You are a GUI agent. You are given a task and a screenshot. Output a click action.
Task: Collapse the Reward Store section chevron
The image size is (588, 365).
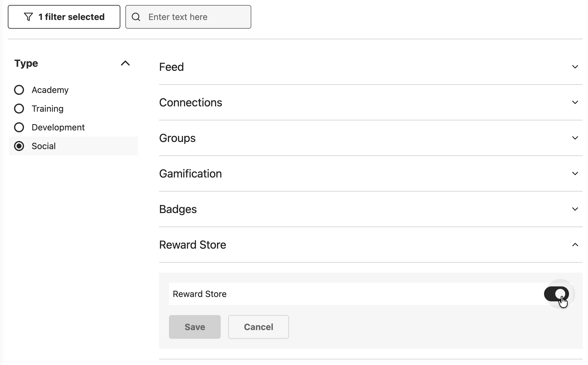click(575, 245)
